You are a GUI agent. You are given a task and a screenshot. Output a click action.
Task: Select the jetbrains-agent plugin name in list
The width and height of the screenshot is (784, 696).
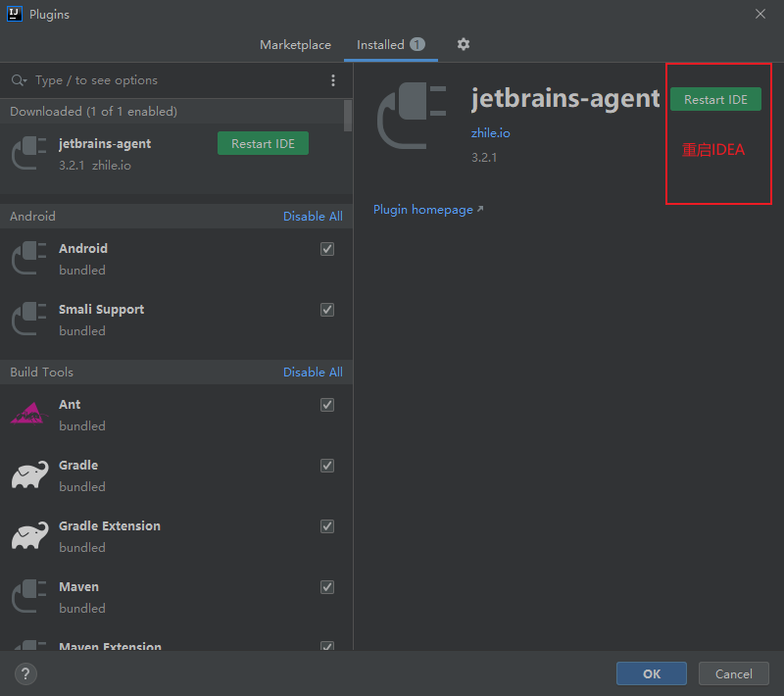(105, 143)
